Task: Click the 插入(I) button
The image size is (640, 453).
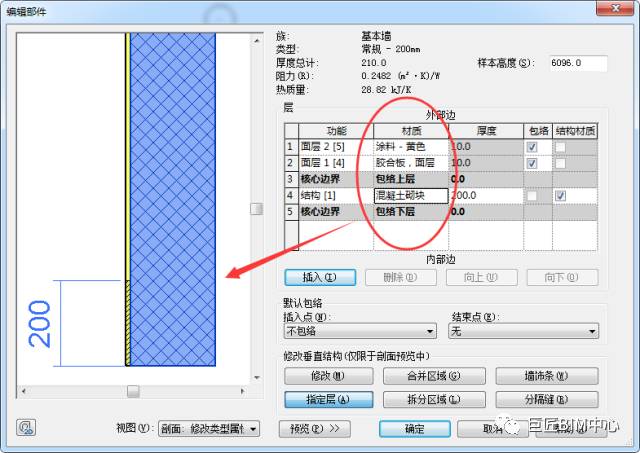Action: [320, 278]
